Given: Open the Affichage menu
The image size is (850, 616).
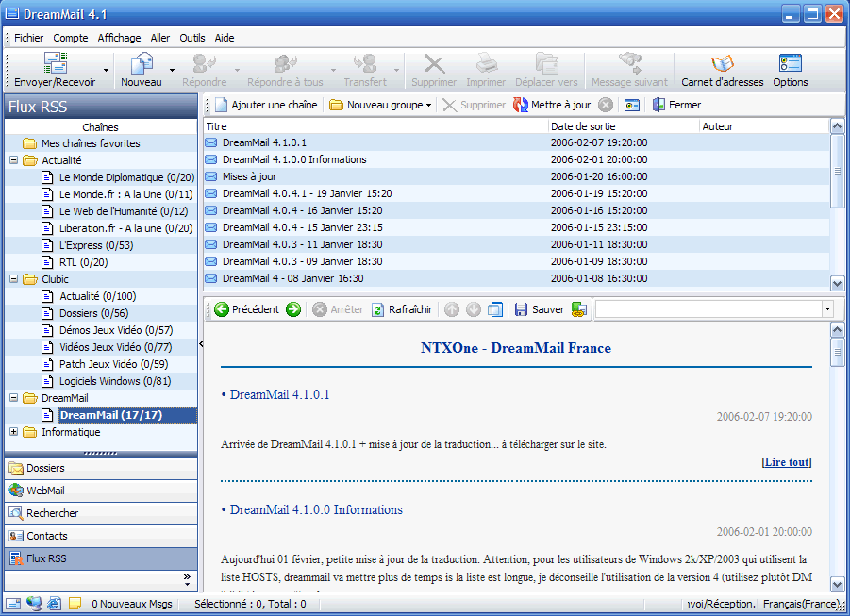Looking at the screenshot, I should pos(119,38).
